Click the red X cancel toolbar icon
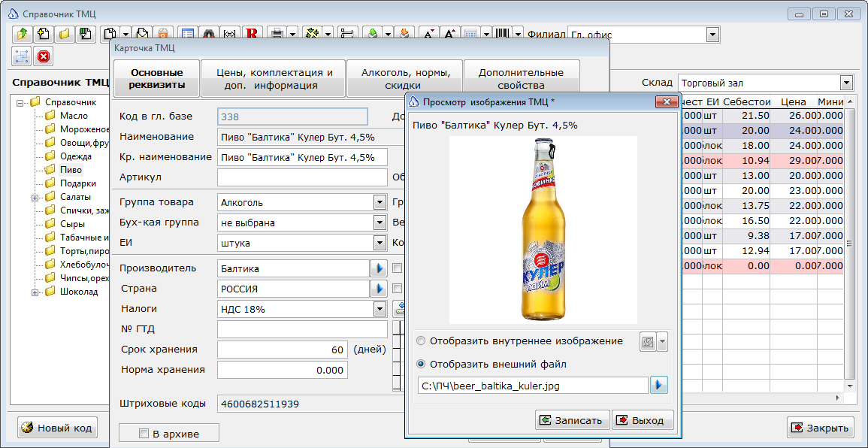Screen dimensions: 868x448 (x=43, y=56)
